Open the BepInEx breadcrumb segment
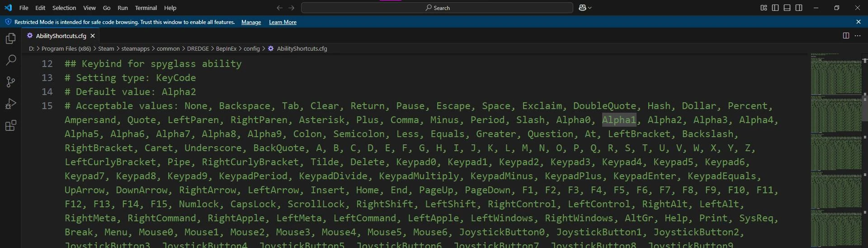The image size is (868, 248). pyautogui.click(x=226, y=48)
